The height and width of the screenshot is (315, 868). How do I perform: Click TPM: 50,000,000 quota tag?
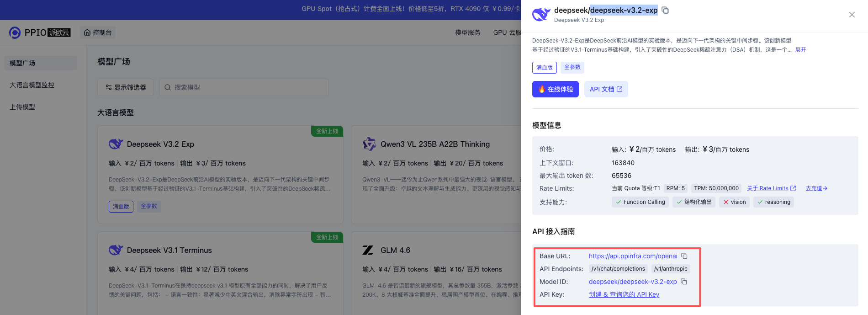click(716, 188)
